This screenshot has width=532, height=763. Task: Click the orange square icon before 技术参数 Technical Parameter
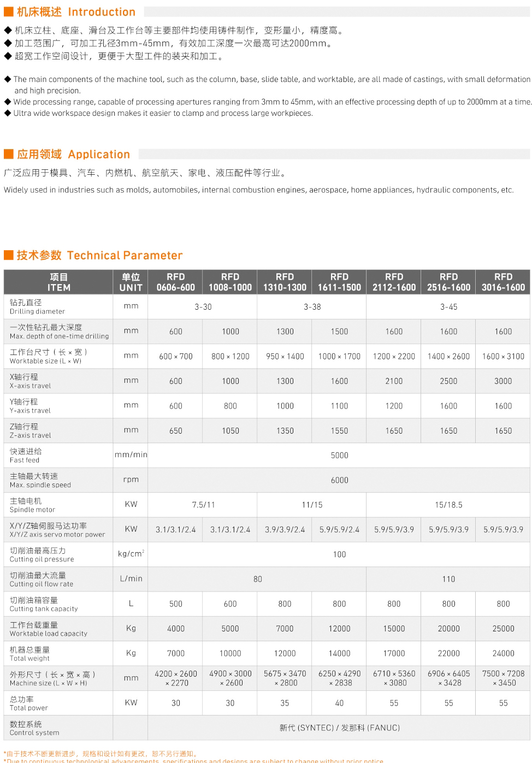[x=8, y=255]
